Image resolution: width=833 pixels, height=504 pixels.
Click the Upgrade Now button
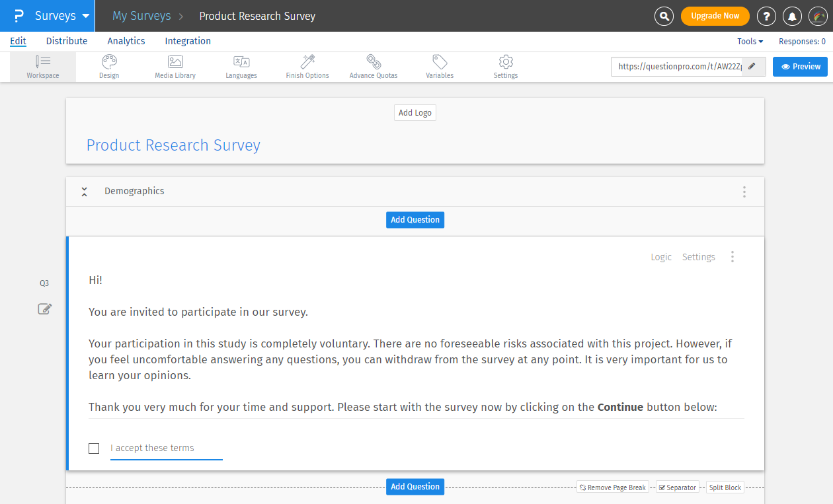[x=715, y=16]
